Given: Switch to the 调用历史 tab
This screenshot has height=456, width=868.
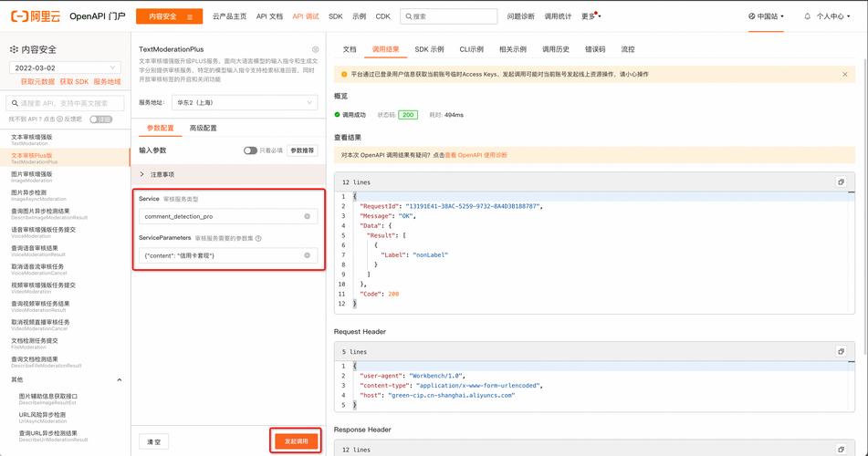Looking at the screenshot, I should 555,49.
